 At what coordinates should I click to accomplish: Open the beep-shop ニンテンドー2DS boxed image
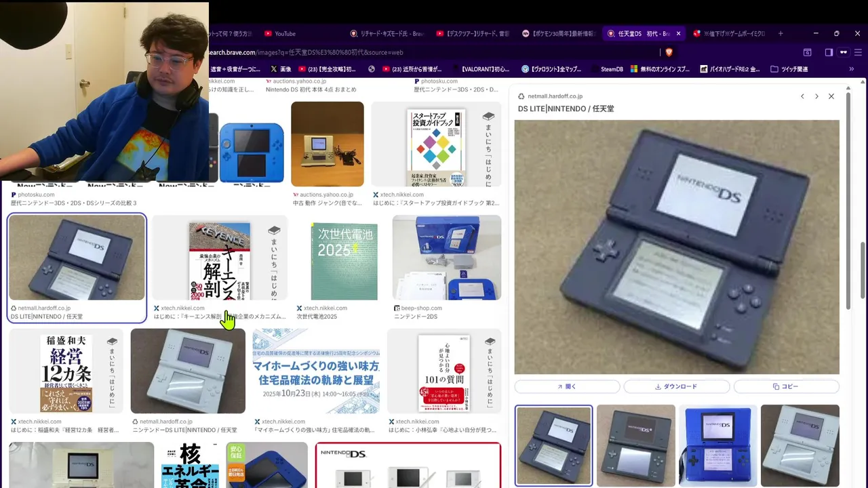(x=446, y=258)
